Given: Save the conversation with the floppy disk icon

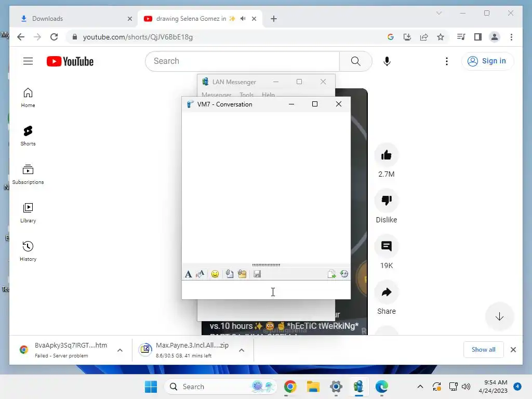Looking at the screenshot, I should pyautogui.click(x=257, y=274).
